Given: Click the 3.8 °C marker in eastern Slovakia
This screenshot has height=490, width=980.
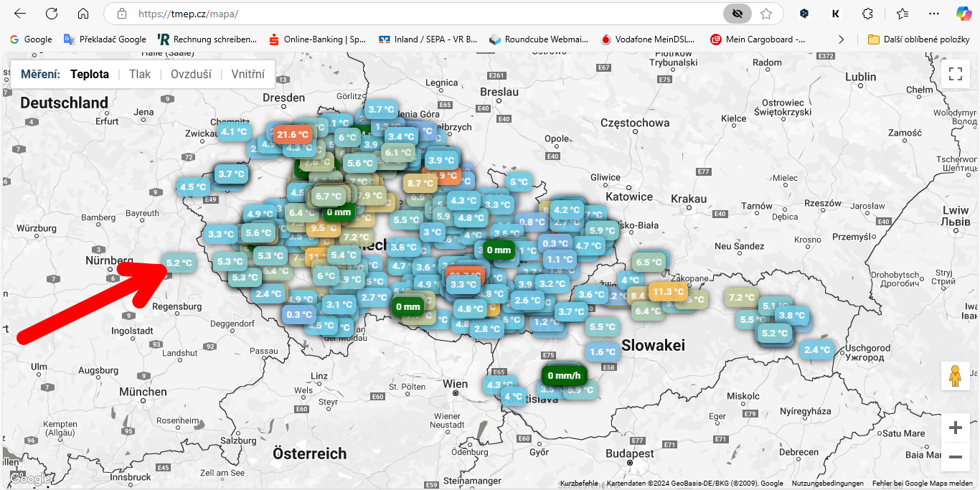Looking at the screenshot, I should (x=792, y=315).
